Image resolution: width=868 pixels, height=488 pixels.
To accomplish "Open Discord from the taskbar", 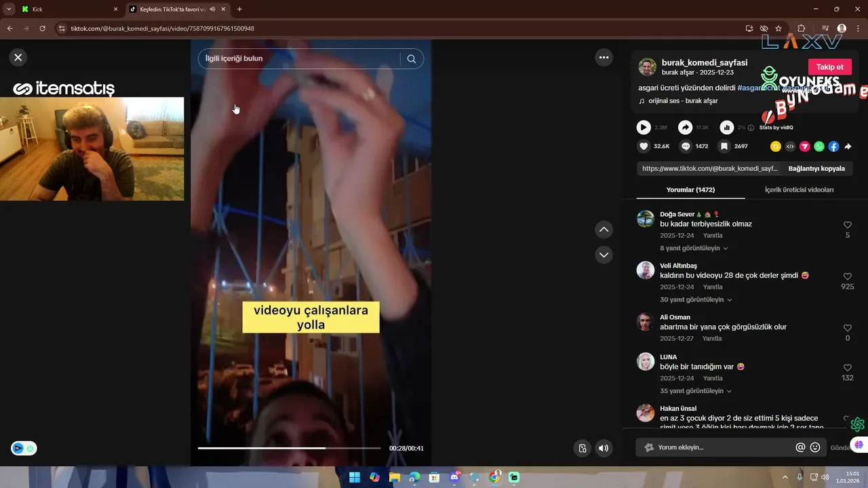I will [454, 477].
